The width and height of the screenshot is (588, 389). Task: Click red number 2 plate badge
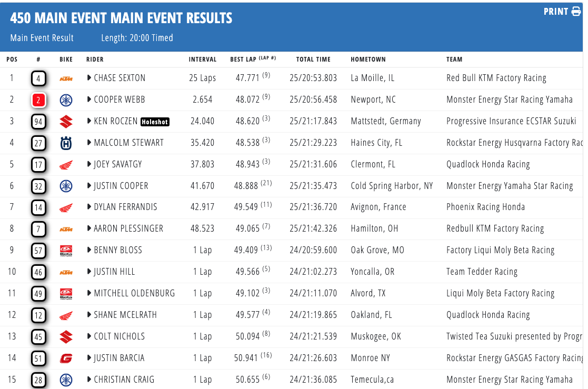(x=38, y=100)
